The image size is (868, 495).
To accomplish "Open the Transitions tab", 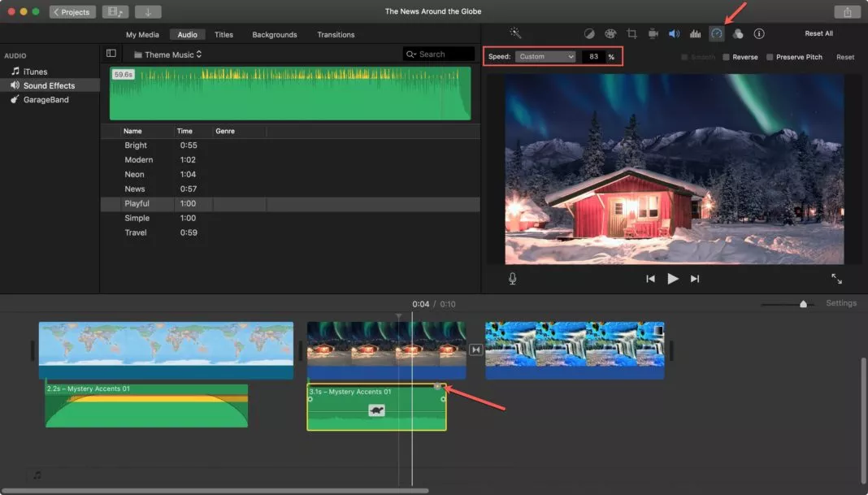I will click(x=336, y=35).
